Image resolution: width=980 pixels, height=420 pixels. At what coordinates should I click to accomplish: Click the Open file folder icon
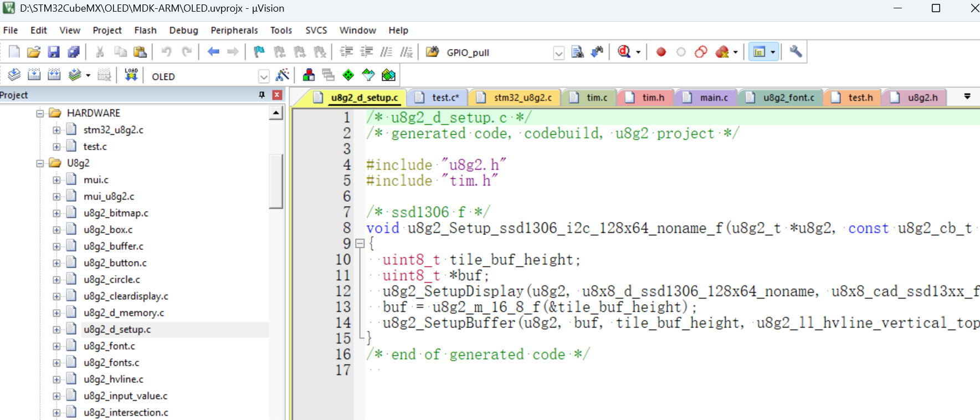point(34,52)
